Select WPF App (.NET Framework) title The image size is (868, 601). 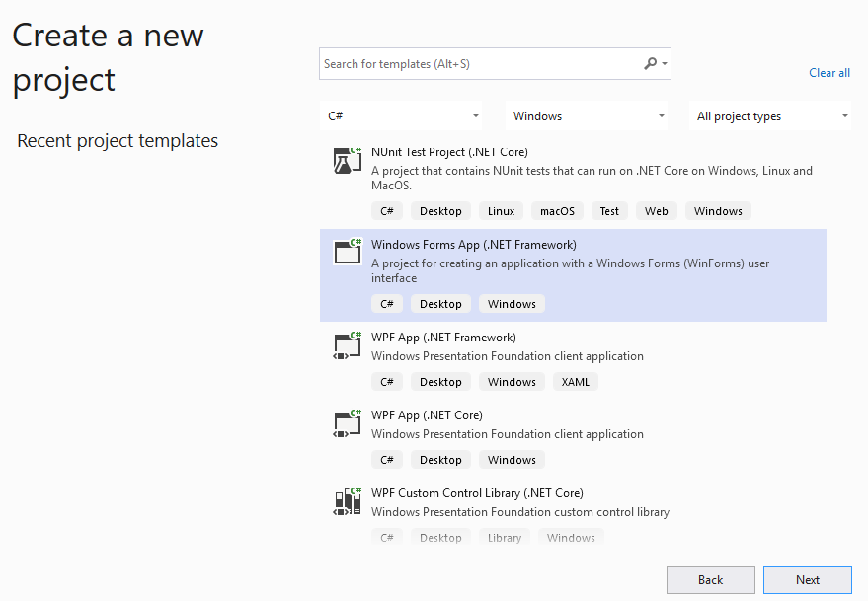443,338
